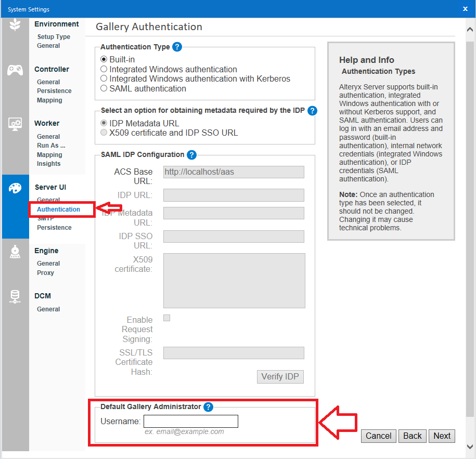Click the Next button
Screen dimensions: 476x459
[x=442, y=436]
